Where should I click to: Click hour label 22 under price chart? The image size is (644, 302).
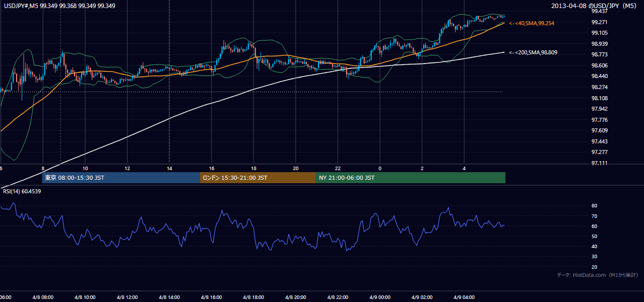click(x=338, y=168)
